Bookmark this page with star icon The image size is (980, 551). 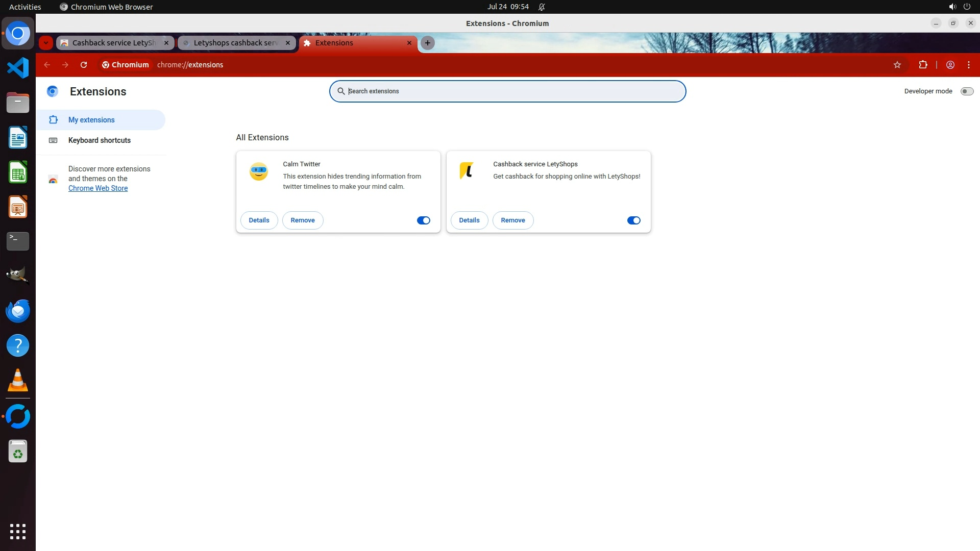tap(897, 65)
